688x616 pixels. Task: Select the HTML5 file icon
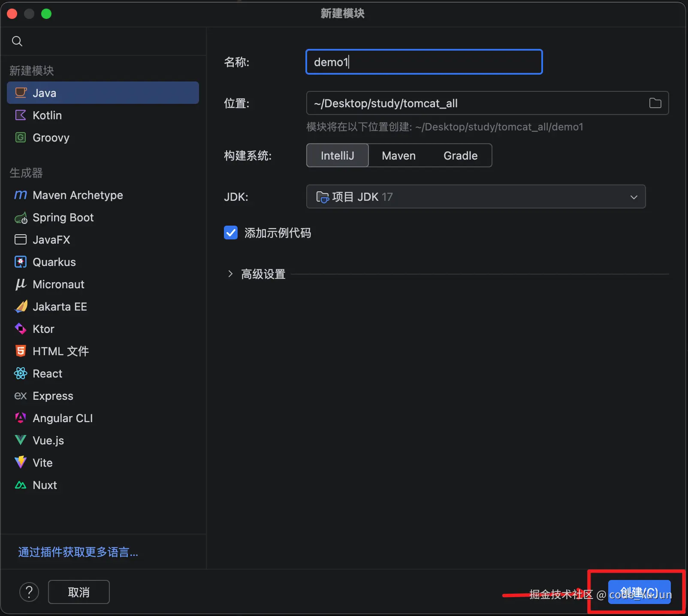[21, 351]
